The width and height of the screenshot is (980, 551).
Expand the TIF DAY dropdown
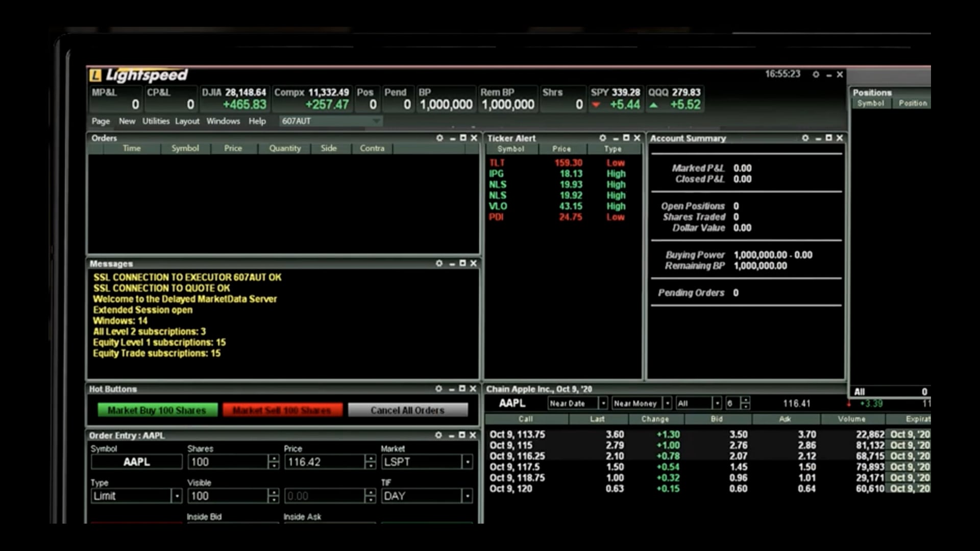(467, 496)
